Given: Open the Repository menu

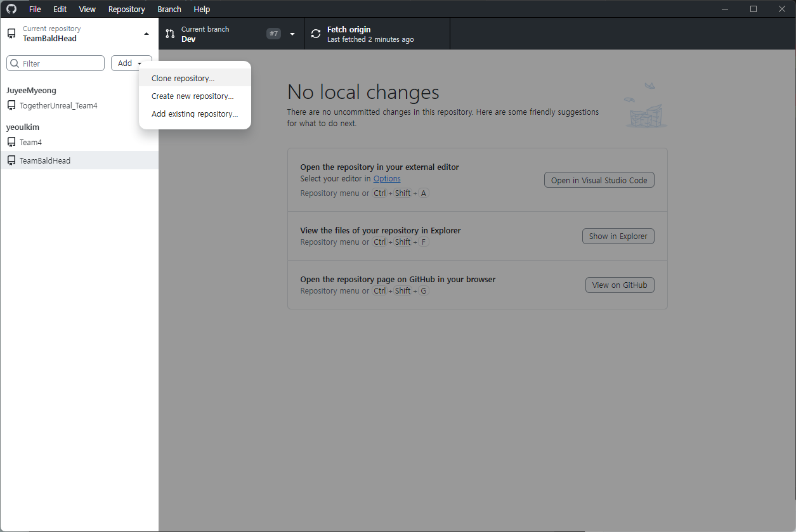Looking at the screenshot, I should click(127, 9).
